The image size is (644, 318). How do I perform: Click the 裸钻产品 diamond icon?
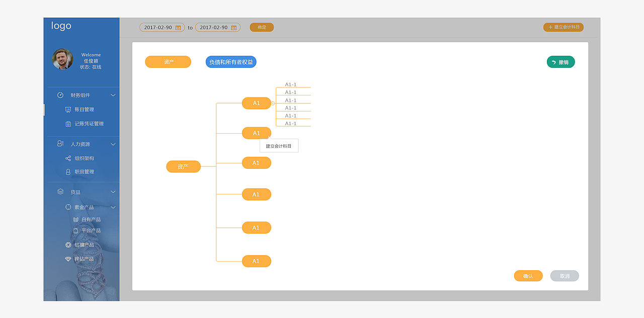click(68, 259)
